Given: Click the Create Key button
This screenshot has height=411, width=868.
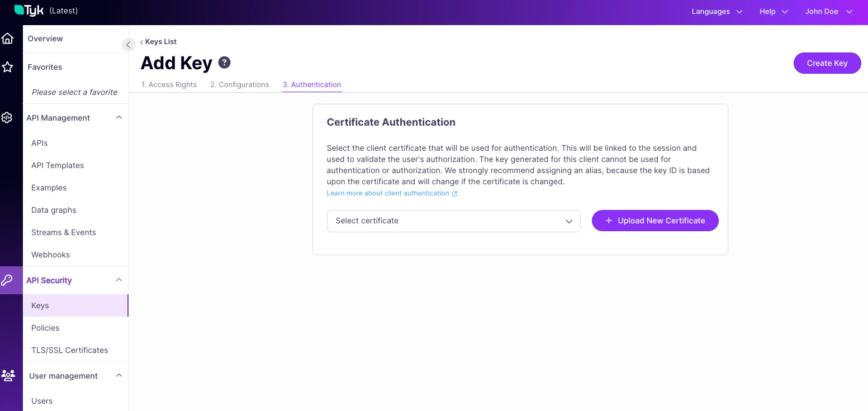Looking at the screenshot, I should tap(827, 63).
